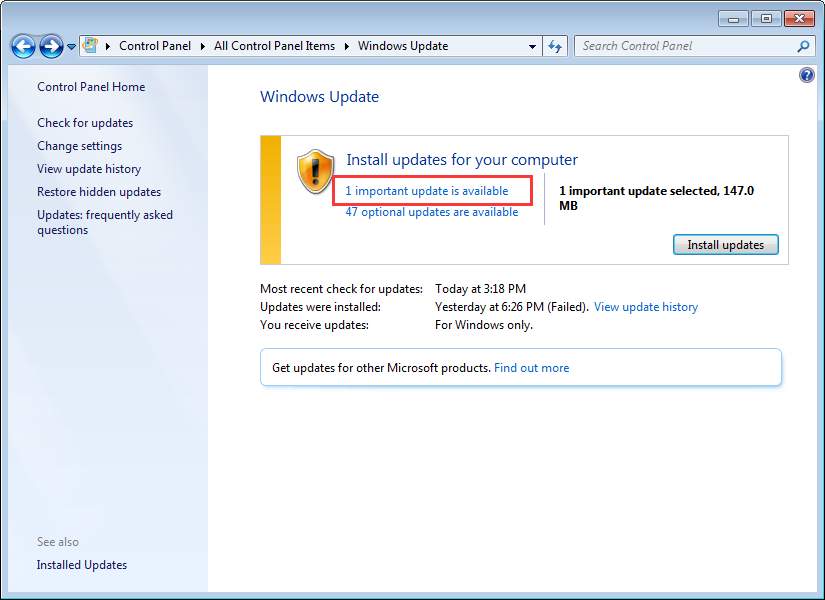Open the recent pages dropdown arrow
Screen dimensions: 825x600
tap(72, 47)
